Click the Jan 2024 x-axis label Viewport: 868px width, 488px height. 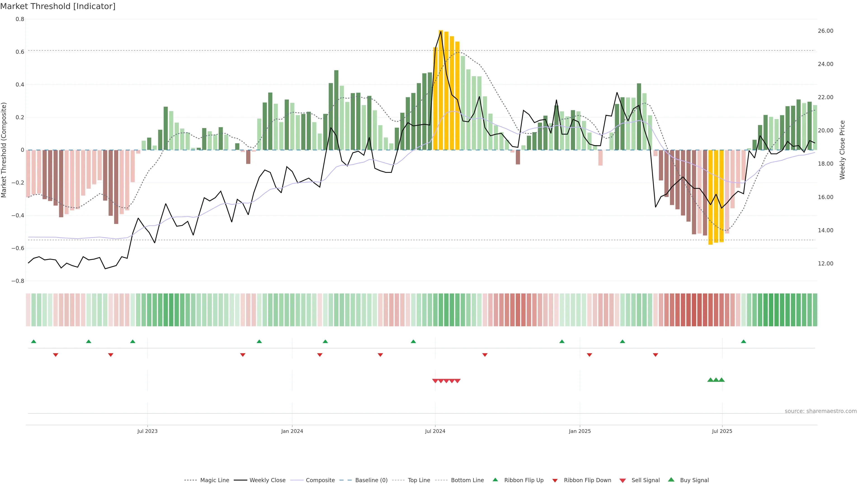292,431
